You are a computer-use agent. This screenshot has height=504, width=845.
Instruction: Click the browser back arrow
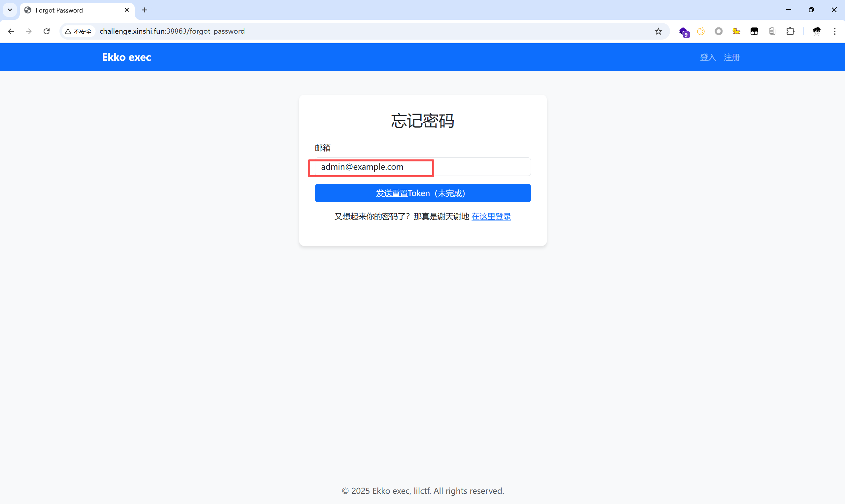pyautogui.click(x=11, y=31)
